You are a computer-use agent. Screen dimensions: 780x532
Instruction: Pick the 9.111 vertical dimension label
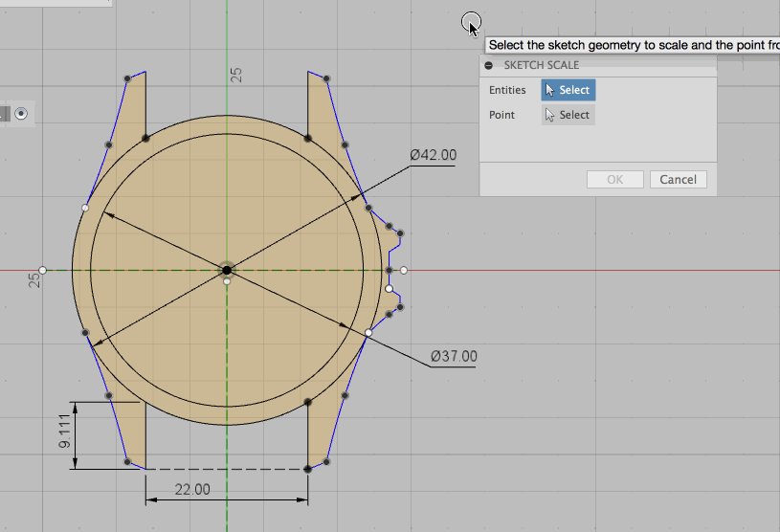point(64,432)
